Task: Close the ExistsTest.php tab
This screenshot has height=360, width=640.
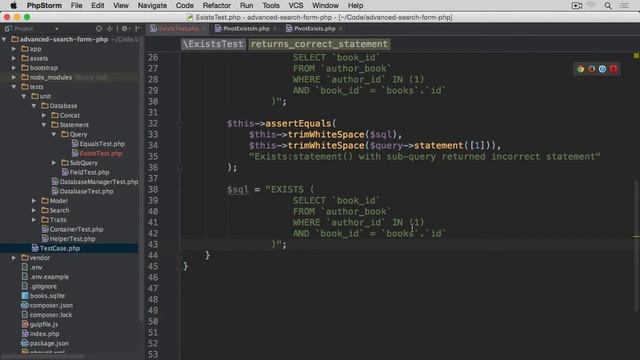Action: click(203, 29)
